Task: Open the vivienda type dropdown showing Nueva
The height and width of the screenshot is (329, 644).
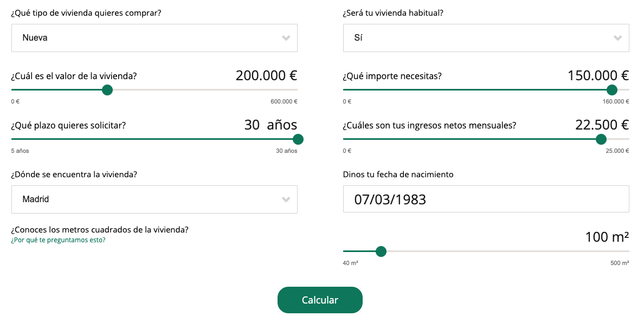Action: tap(154, 37)
